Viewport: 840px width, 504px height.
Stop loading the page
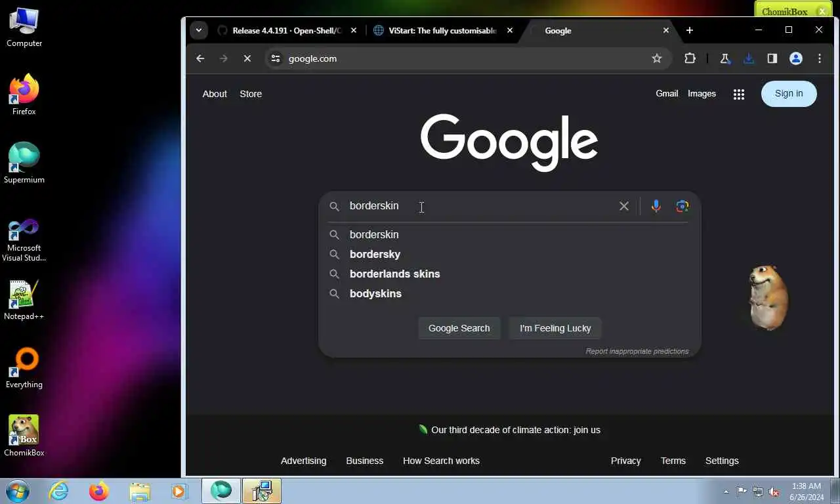click(x=247, y=58)
